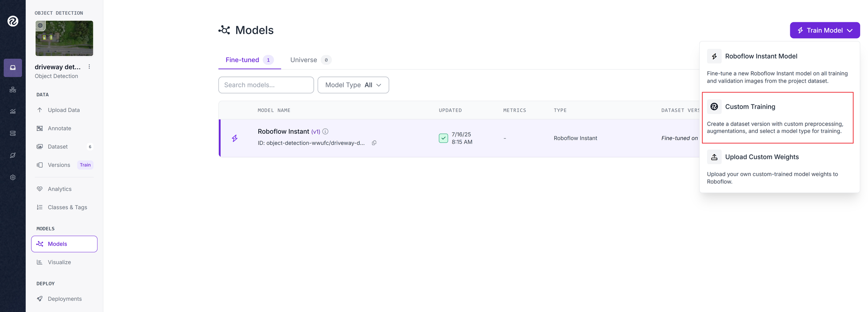
Task: Open the Deployments page
Action: click(x=64, y=299)
